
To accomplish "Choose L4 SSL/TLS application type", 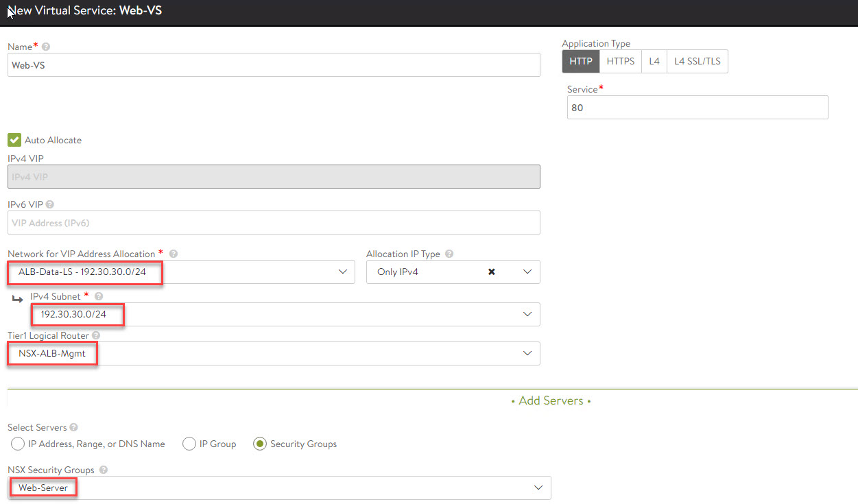I will click(697, 61).
